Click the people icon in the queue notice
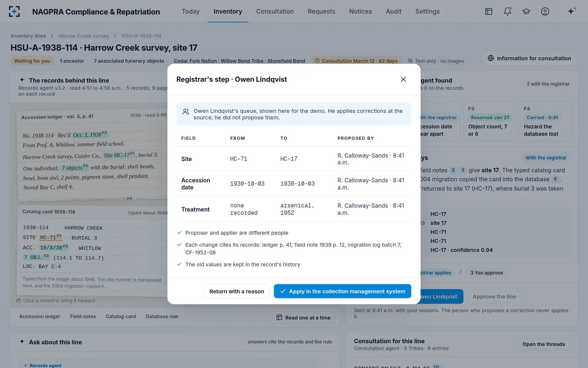The width and height of the screenshot is (588, 368). (186, 112)
